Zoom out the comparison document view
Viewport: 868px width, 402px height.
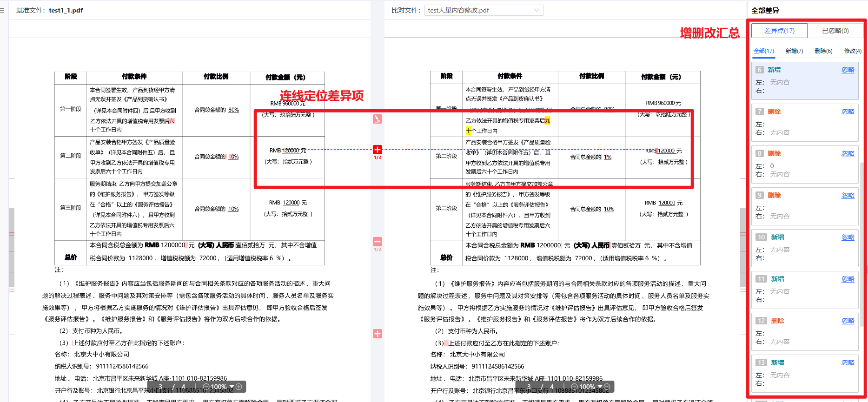tap(574, 387)
